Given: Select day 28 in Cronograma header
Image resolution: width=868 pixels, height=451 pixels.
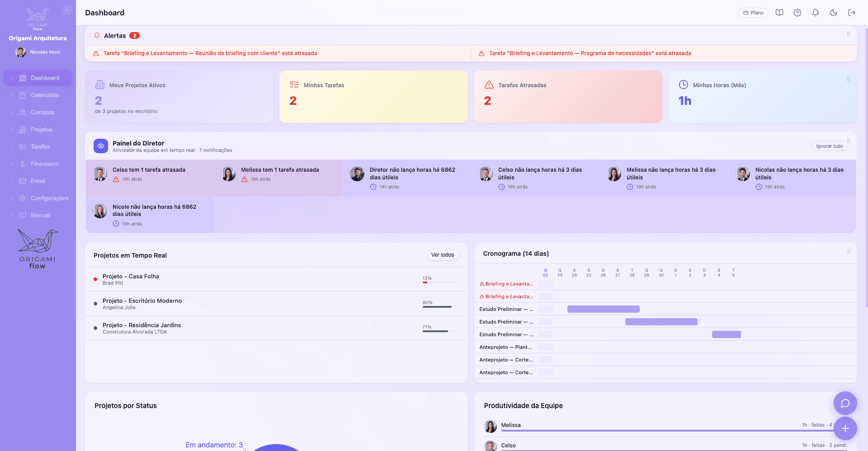Looking at the screenshot, I should click(632, 272).
